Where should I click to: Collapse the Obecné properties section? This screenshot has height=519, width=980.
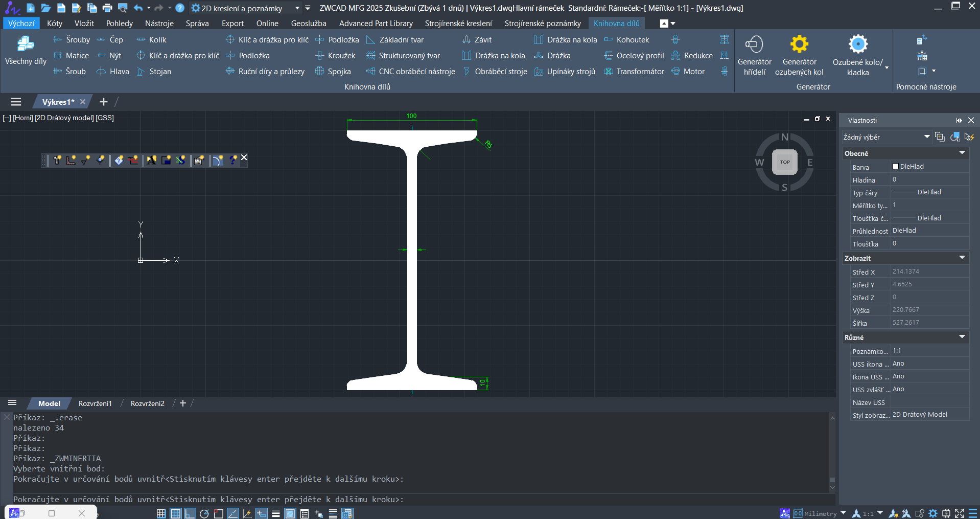[x=962, y=153]
